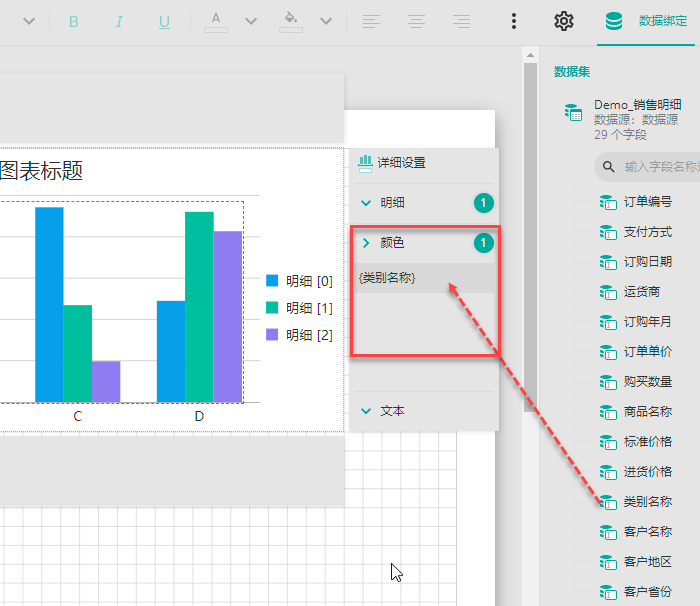Click the {类别名称} binding in 颜色
Viewport: 700px width, 606px height.
point(388,278)
